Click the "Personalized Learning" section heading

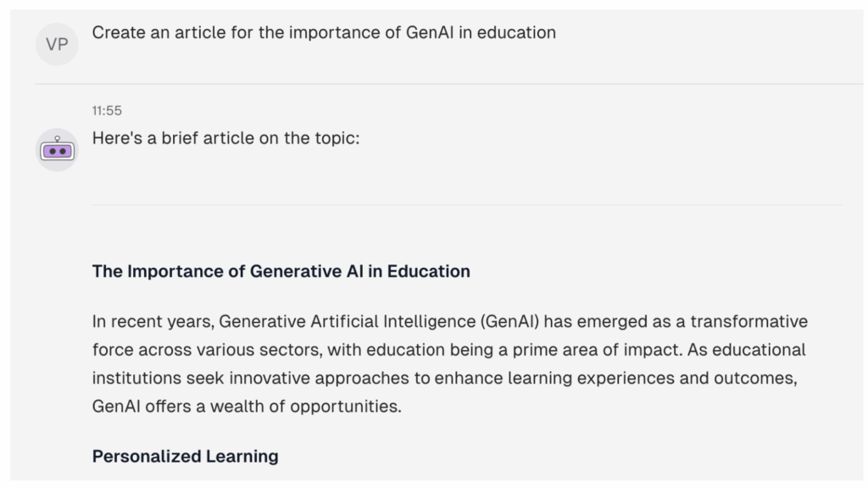186,457
